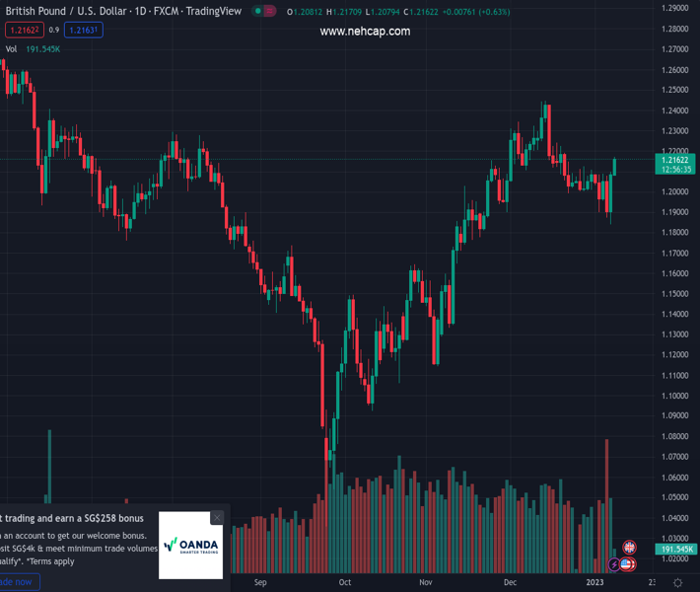Click the US flag event icon
This screenshot has height=592, width=700.
click(x=627, y=564)
